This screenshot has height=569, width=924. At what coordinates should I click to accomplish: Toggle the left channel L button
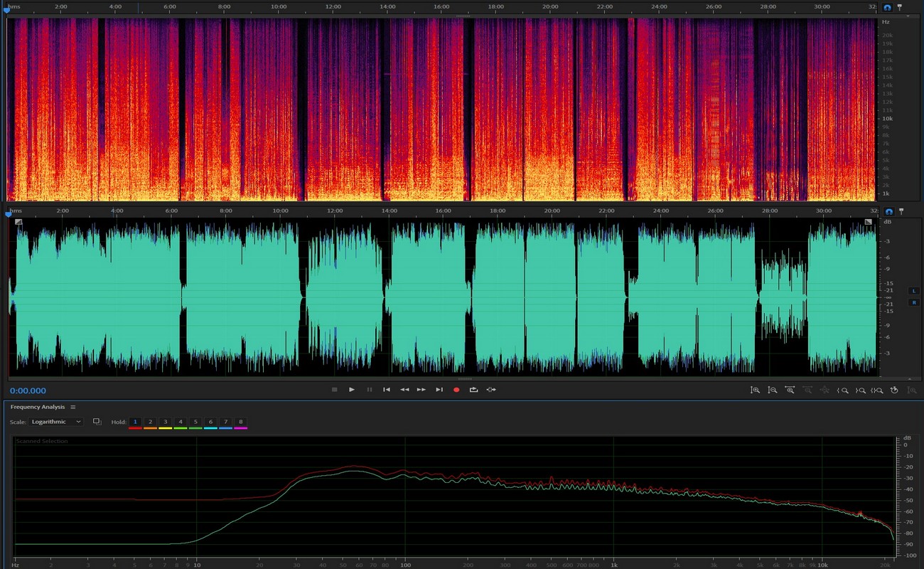(914, 291)
